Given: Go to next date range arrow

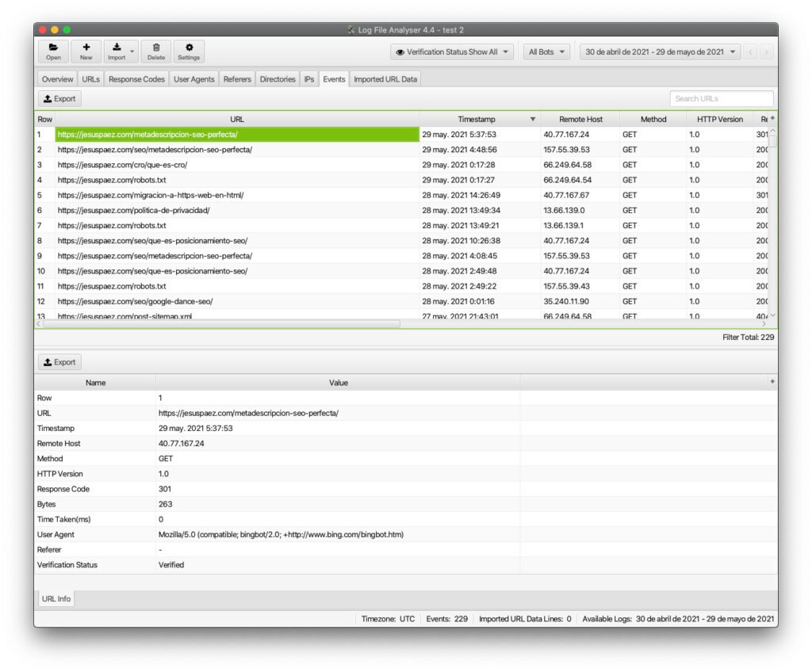Looking at the screenshot, I should (x=767, y=52).
